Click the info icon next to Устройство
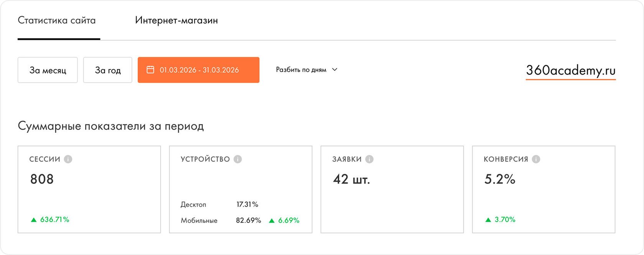 tap(238, 159)
